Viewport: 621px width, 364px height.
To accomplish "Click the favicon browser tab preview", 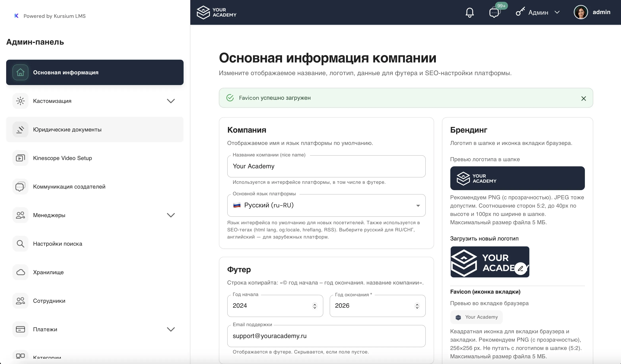I will [x=476, y=317].
